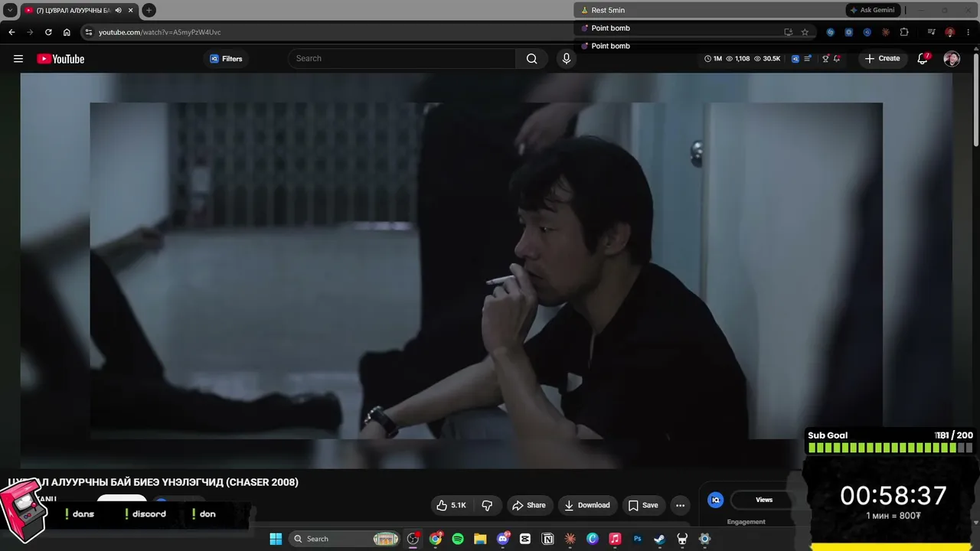Open Discord from the taskbar

click(x=503, y=539)
